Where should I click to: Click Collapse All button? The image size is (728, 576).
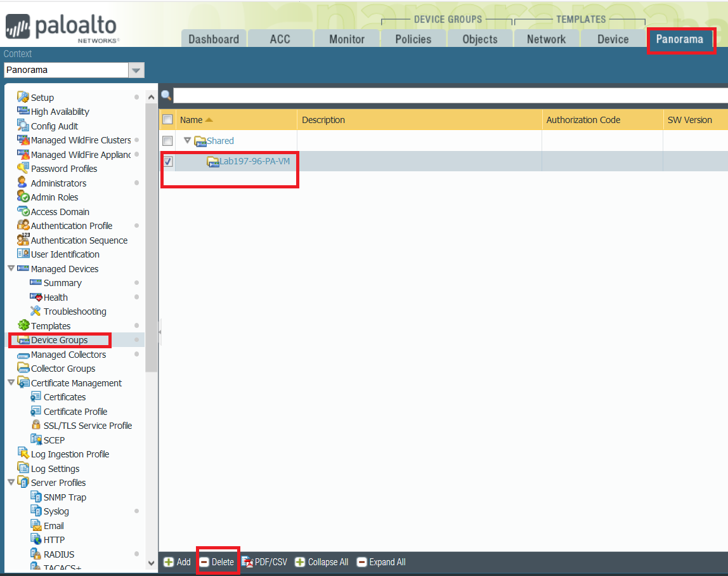coord(322,562)
